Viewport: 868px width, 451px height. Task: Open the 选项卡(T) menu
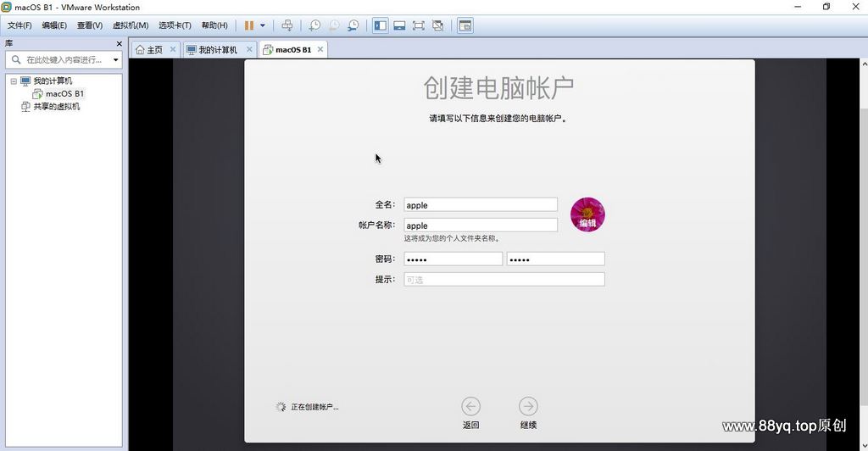point(175,25)
